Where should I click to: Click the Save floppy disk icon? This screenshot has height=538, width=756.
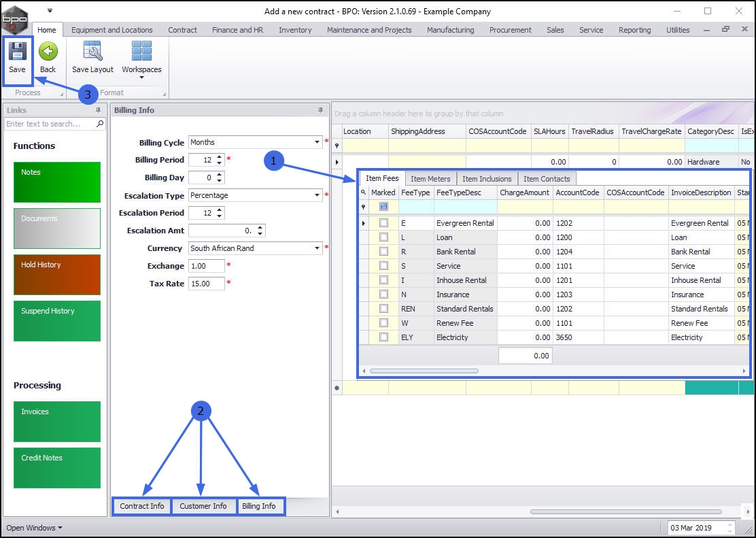(x=17, y=52)
